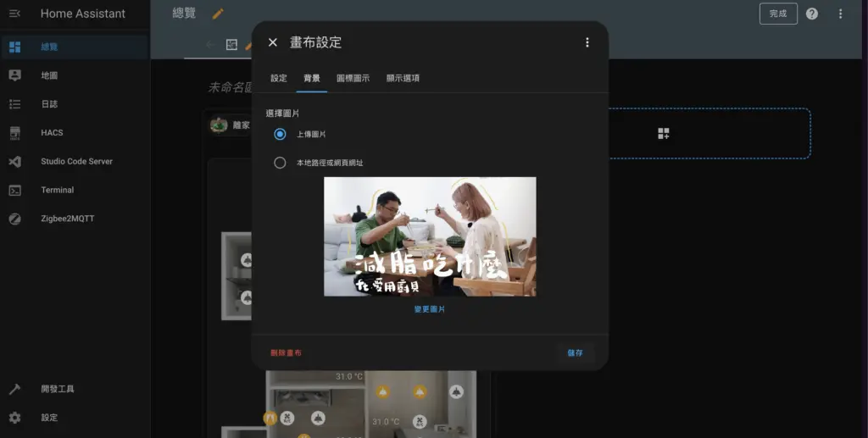Open Terminal in sidebar
Viewport: 868px width, 438px height.
point(75,190)
